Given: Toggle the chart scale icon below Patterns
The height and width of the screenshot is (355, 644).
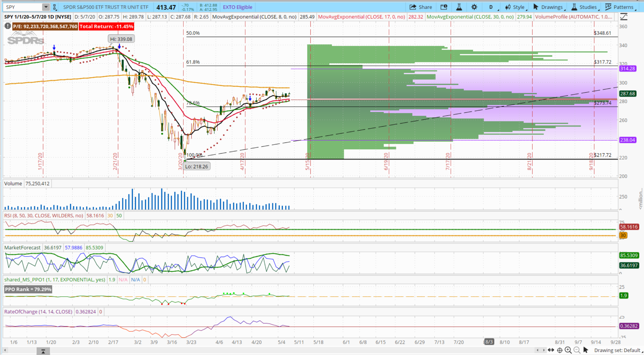Looking at the screenshot, I should pyautogui.click(x=624, y=17).
